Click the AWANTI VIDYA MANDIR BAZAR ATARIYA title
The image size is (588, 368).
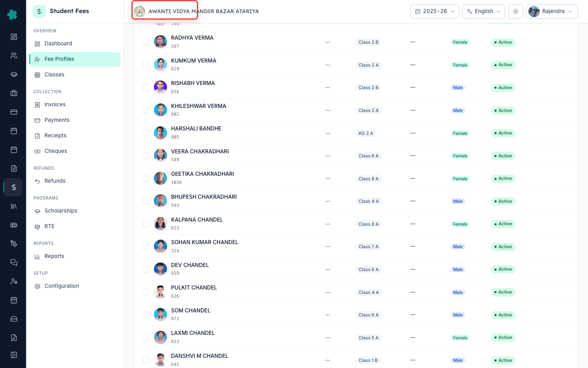[204, 11]
